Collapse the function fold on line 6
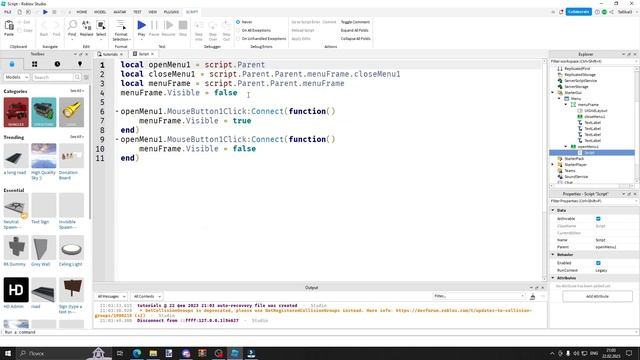640x360 pixels. [x=117, y=111]
